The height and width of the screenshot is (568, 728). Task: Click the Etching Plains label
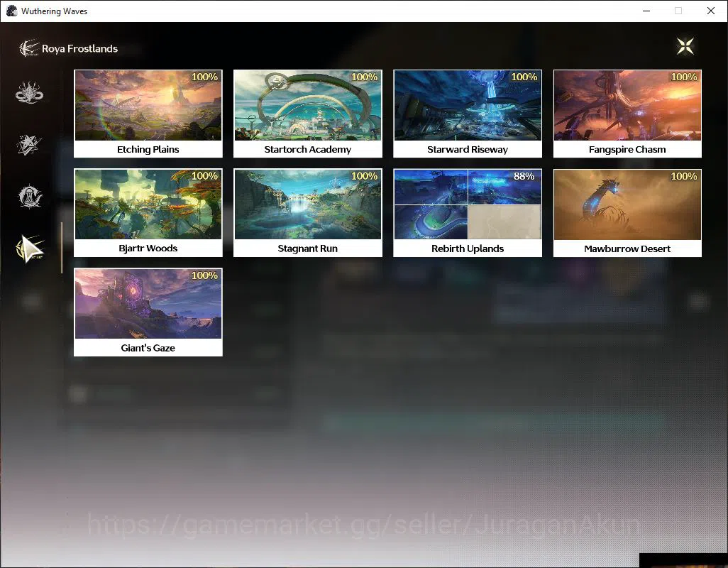pyautogui.click(x=148, y=149)
